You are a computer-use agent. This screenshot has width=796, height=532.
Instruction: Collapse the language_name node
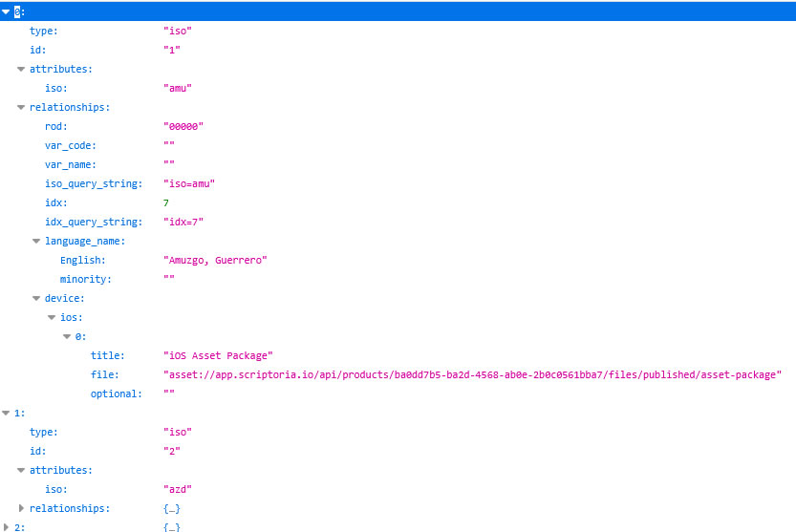(x=37, y=241)
